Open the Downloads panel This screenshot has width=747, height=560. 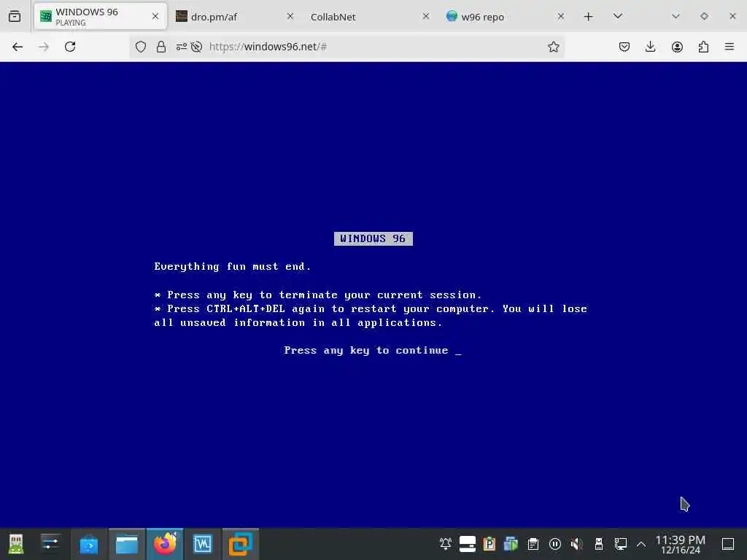click(650, 47)
